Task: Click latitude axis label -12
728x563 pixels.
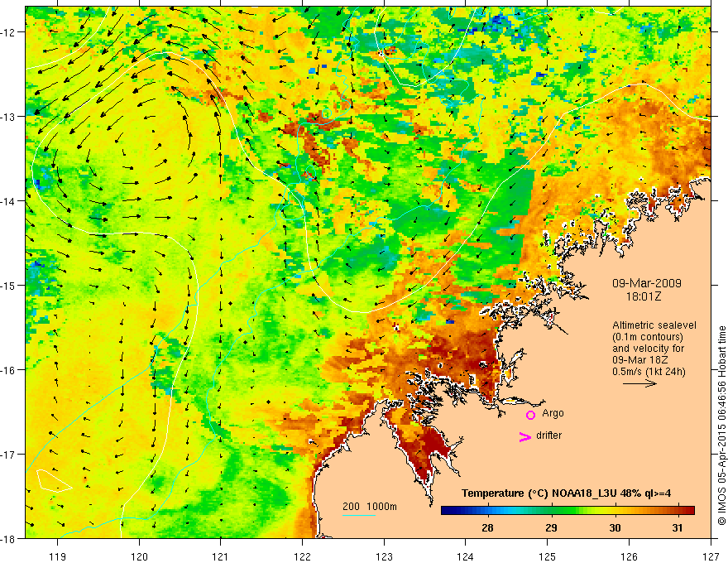Action: (x=9, y=32)
